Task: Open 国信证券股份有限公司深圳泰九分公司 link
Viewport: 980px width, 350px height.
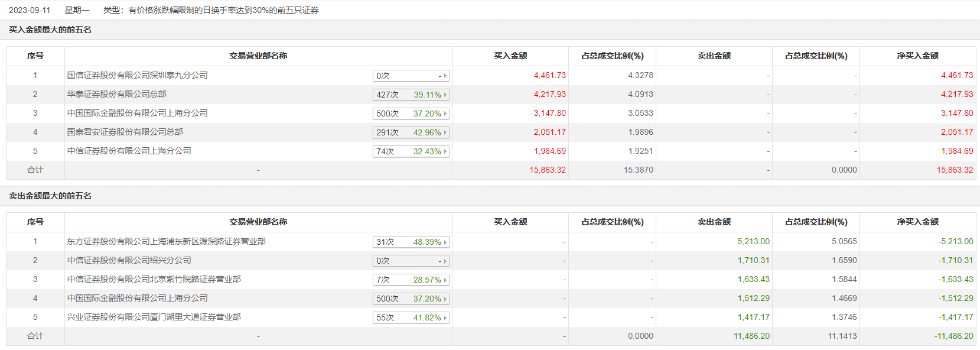Action: tap(137, 75)
